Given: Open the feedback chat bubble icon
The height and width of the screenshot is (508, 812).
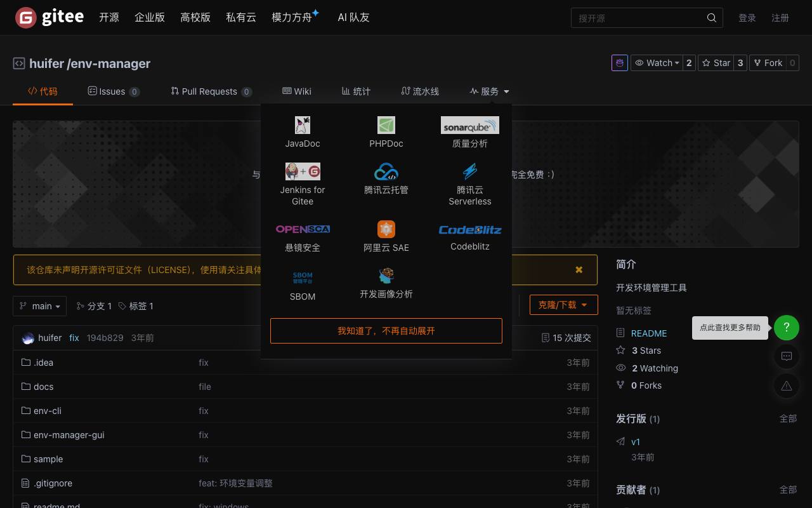Looking at the screenshot, I should point(787,356).
